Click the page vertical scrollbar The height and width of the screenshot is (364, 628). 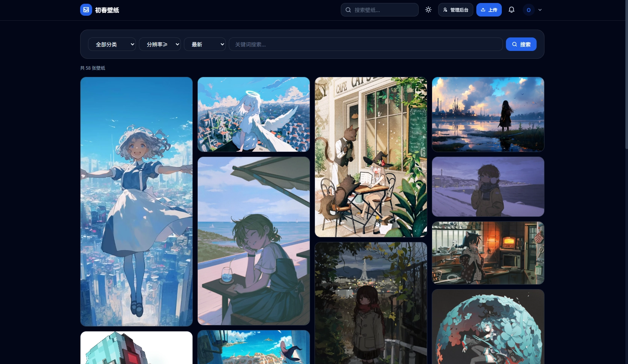pyautogui.click(x=626, y=75)
